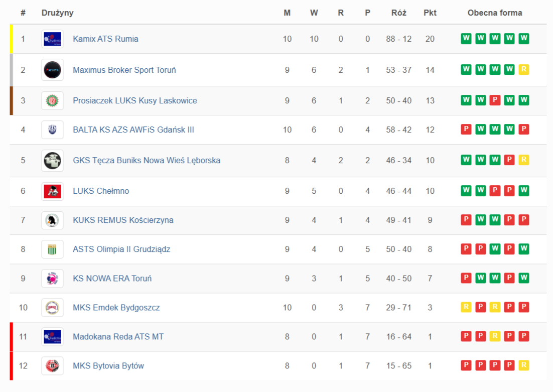Click the KUKS REMUS Kościerzyna logo
Viewport: 553px width, 392px height.
tap(52, 220)
